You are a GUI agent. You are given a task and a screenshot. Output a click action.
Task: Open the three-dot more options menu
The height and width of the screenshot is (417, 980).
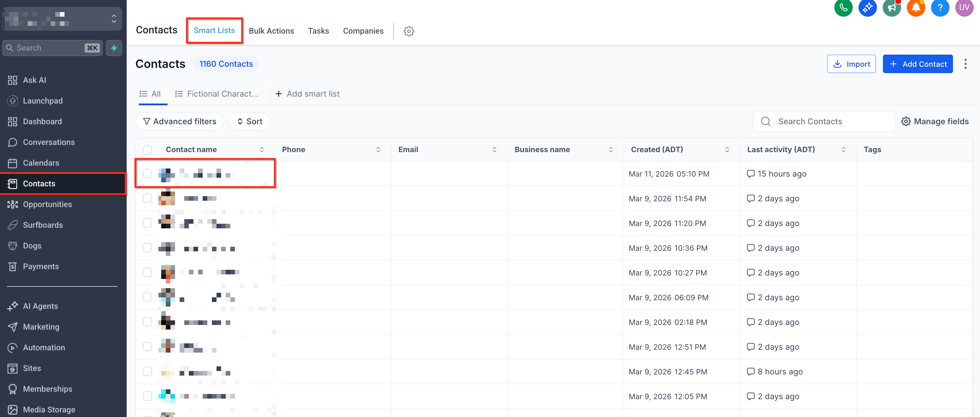coord(965,64)
